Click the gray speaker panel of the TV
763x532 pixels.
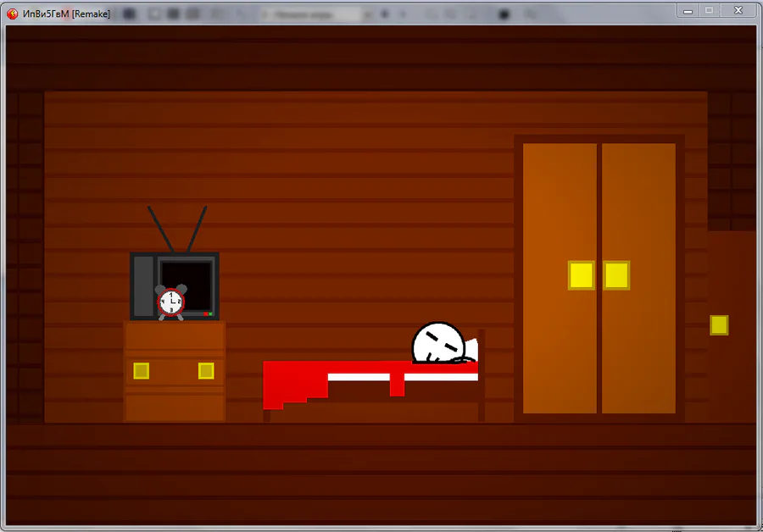pyautogui.click(x=143, y=285)
